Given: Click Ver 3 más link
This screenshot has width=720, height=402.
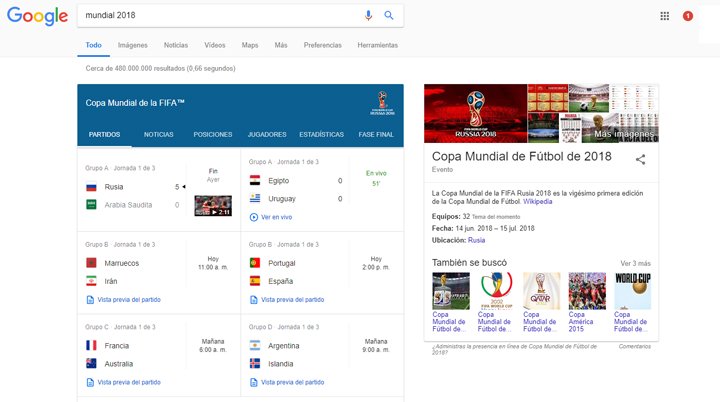Looking at the screenshot, I should tap(636, 263).
